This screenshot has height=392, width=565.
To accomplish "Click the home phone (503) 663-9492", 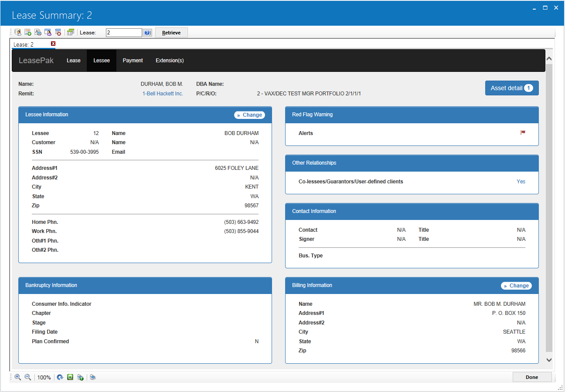I will pos(242,222).
